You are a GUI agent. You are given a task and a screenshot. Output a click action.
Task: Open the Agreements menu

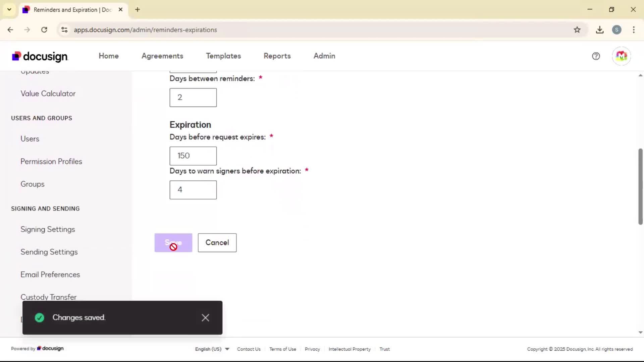click(x=162, y=56)
